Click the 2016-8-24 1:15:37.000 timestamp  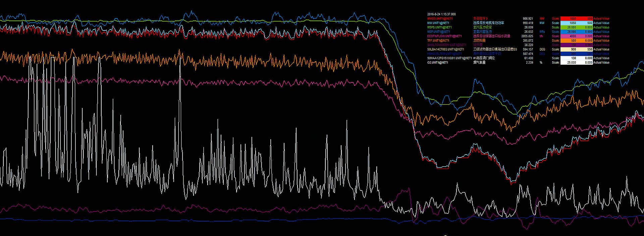click(441, 14)
